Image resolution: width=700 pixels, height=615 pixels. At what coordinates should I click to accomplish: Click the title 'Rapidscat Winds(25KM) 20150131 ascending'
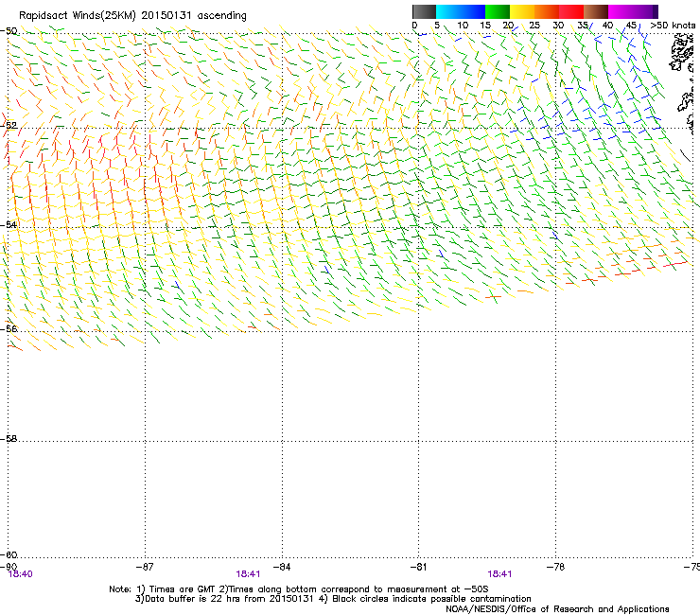132,16
